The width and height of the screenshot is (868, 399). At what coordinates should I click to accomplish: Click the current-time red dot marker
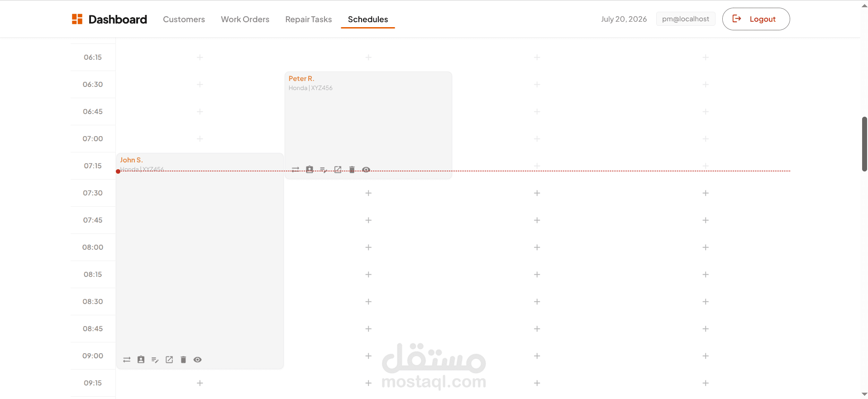click(x=118, y=171)
